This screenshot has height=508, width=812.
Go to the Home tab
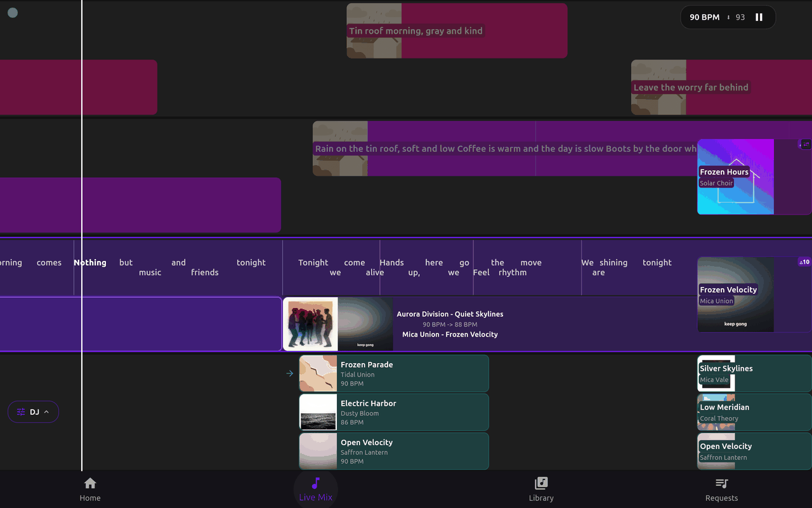click(x=90, y=489)
